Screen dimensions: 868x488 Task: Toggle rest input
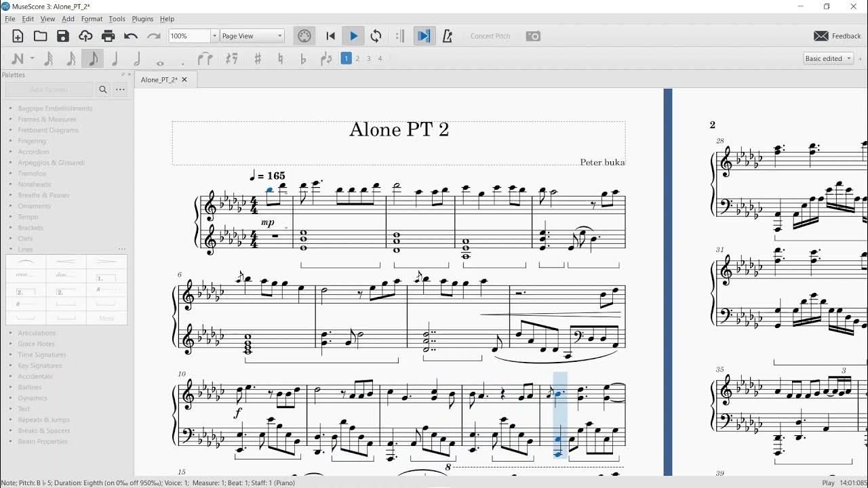pyautogui.click(x=232, y=59)
